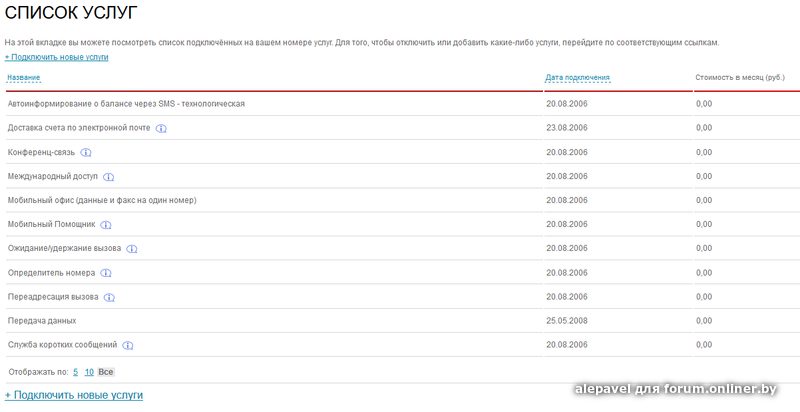
Task: Click top Подключить новые услуги link
Action: (57, 57)
